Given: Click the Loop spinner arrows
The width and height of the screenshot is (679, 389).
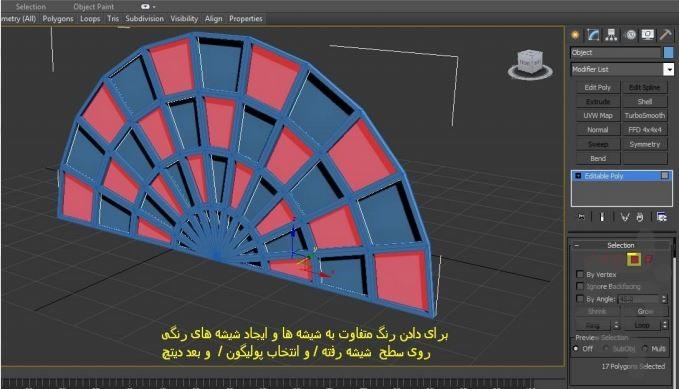Looking at the screenshot, I should tap(664, 325).
